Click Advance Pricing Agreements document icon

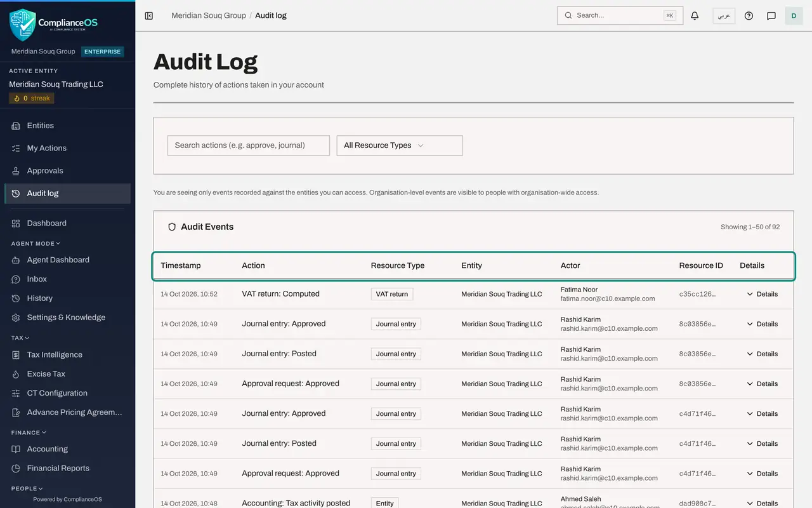(x=16, y=412)
